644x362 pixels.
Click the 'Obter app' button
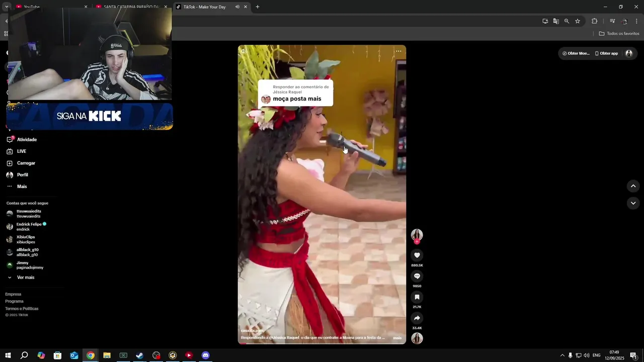click(x=606, y=53)
